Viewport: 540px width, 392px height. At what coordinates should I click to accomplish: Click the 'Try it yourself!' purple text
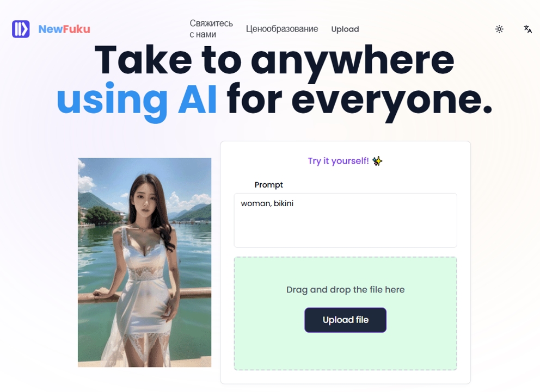pos(338,161)
